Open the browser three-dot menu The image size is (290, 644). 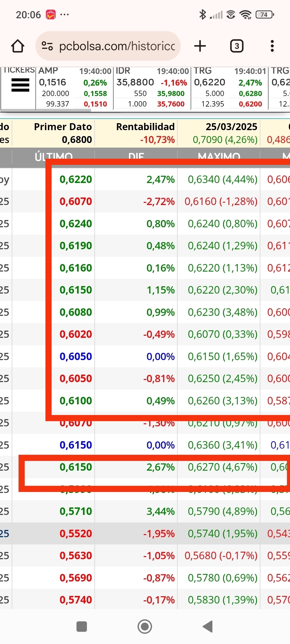coord(272,46)
